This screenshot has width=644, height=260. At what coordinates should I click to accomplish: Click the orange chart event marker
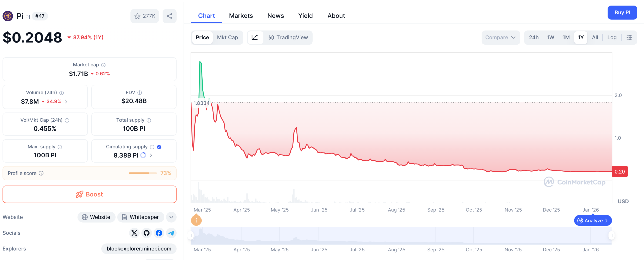coord(196,220)
